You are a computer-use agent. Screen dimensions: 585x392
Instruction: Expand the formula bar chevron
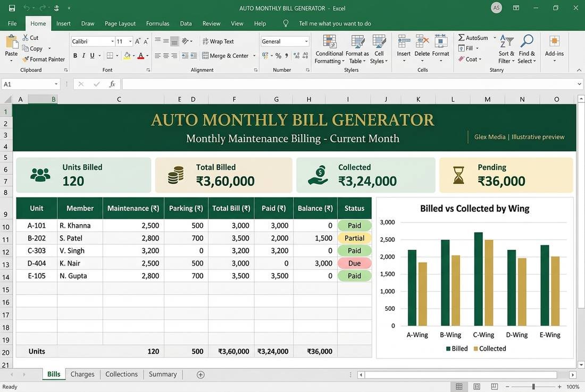(579, 84)
